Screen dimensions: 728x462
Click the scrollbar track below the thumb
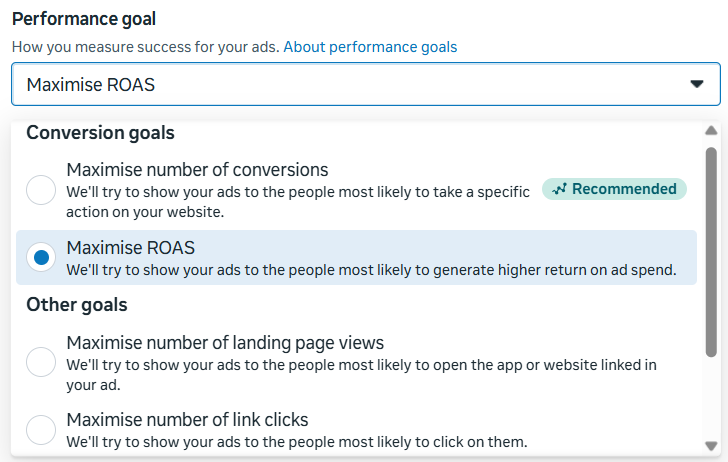[x=711, y=400]
